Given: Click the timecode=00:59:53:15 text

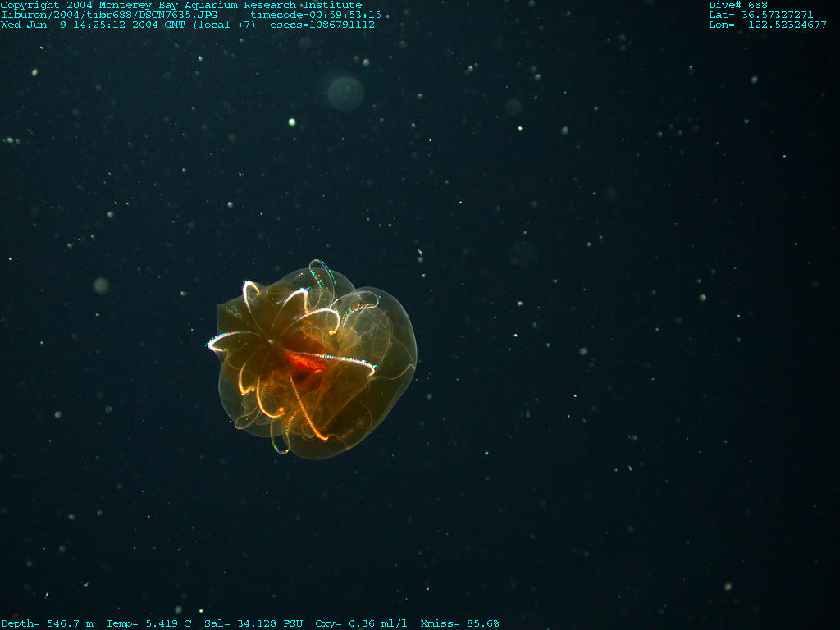Looking at the screenshot, I should coord(316,15).
